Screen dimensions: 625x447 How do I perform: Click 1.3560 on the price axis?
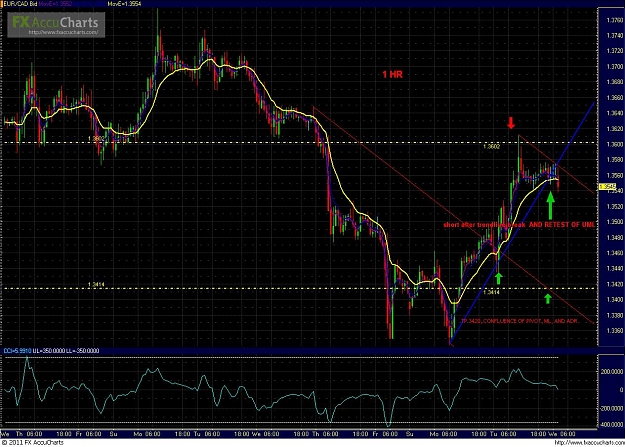pyautogui.click(x=614, y=175)
